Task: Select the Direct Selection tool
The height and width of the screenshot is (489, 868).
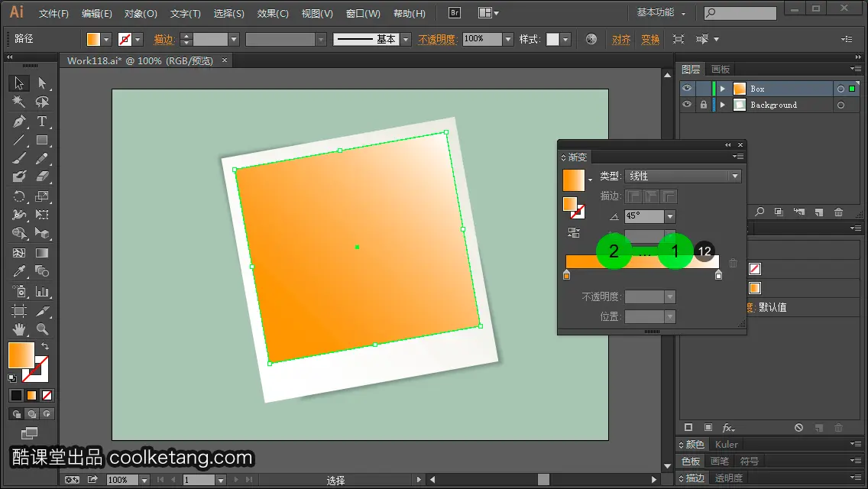Action: click(x=42, y=83)
